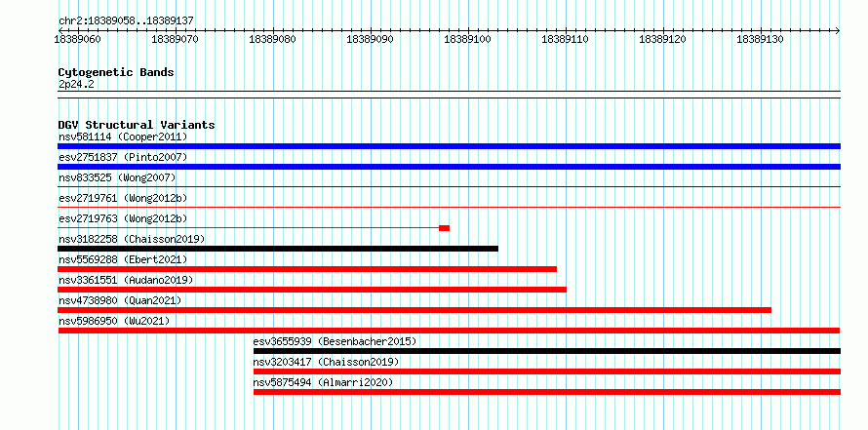
Task: Select the black esv3655939 variant bar
Action: (547, 351)
